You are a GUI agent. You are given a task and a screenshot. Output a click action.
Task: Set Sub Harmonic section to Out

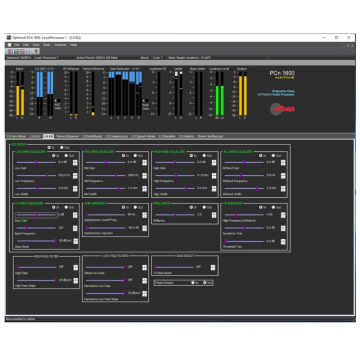pyautogui.click(x=135, y=207)
